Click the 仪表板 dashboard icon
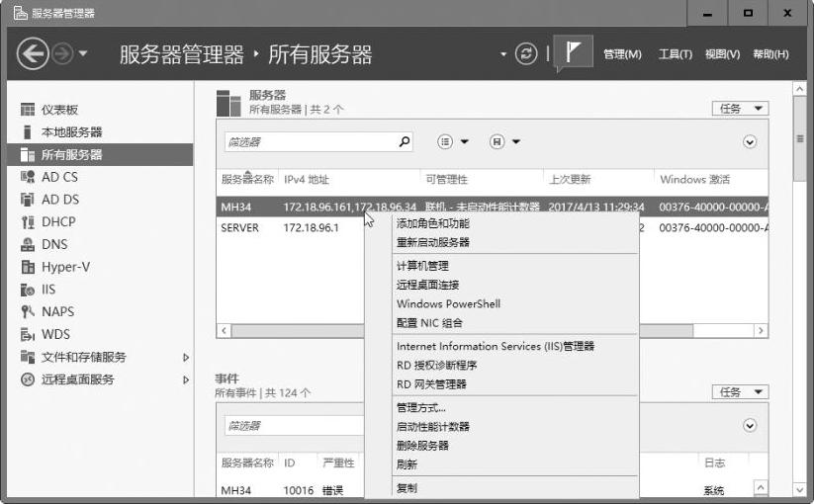 click(27, 110)
